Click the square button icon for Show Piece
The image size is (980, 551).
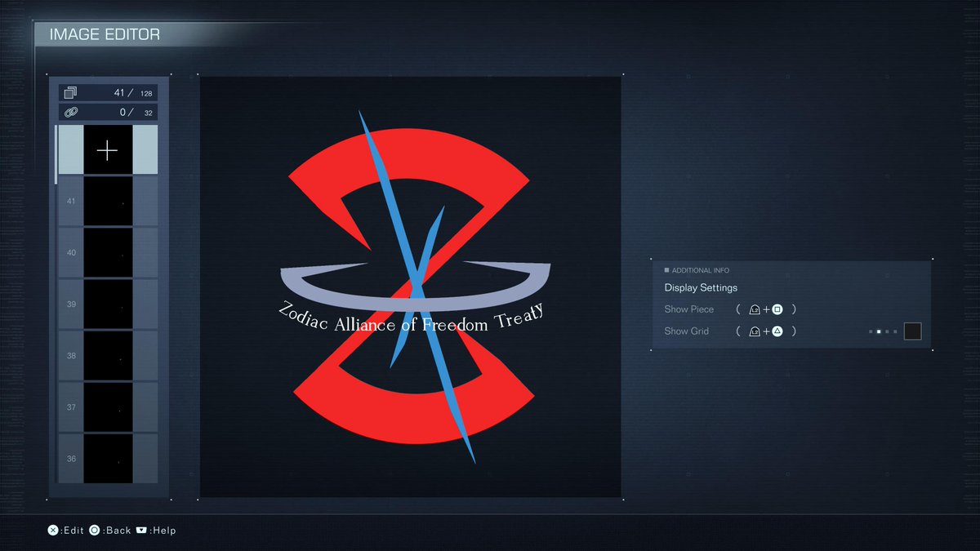tap(777, 309)
